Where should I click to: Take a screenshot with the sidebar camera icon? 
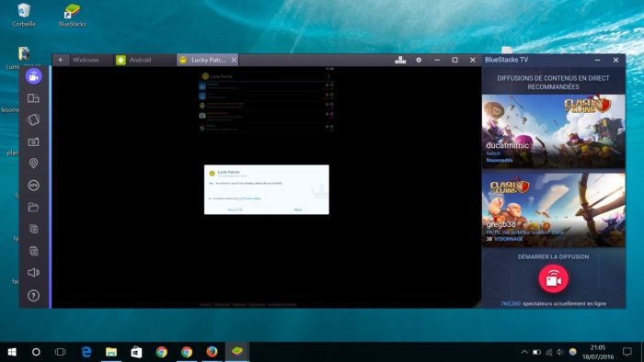coord(33,141)
